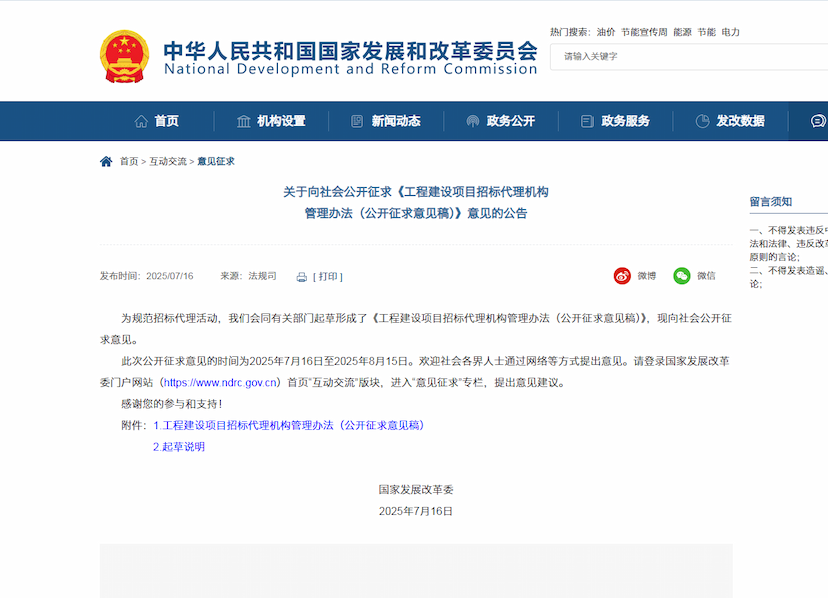Open attachment 2.起草说明
This screenshot has width=828, height=598.
[179, 447]
